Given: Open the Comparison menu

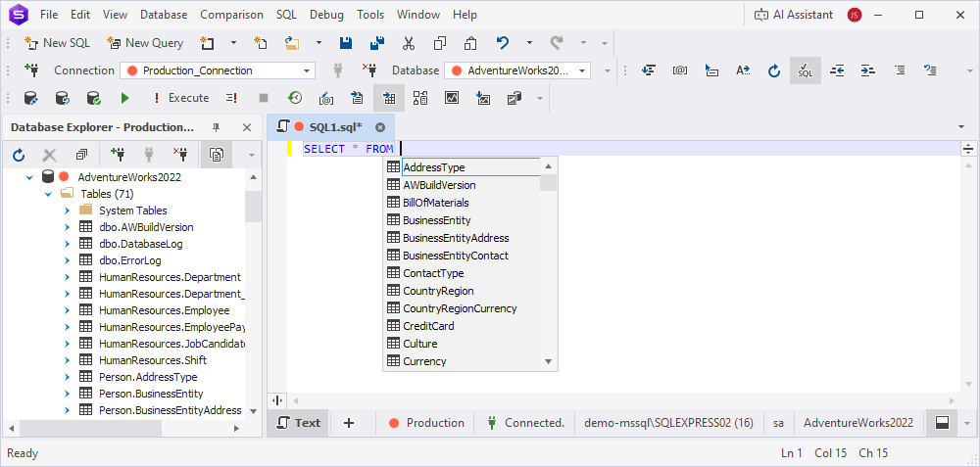Looking at the screenshot, I should tap(231, 15).
